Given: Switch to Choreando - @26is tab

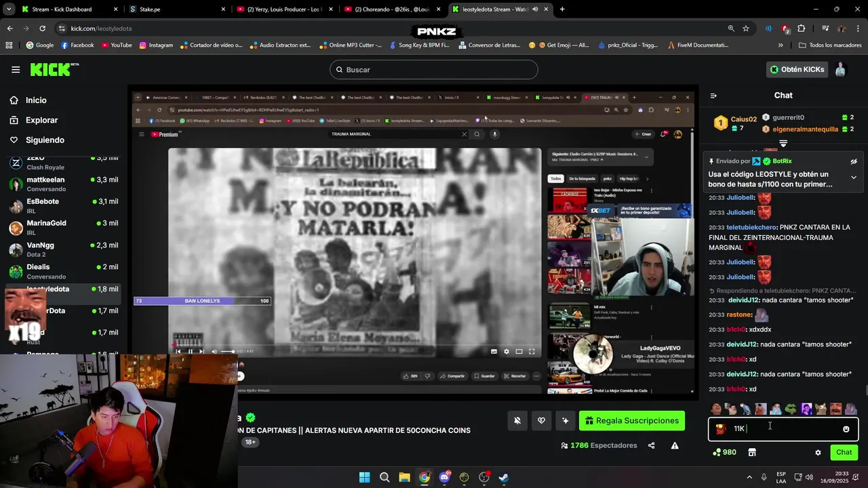Looking at the screenshot, I should pyautogui.click(x=392, y=9).
